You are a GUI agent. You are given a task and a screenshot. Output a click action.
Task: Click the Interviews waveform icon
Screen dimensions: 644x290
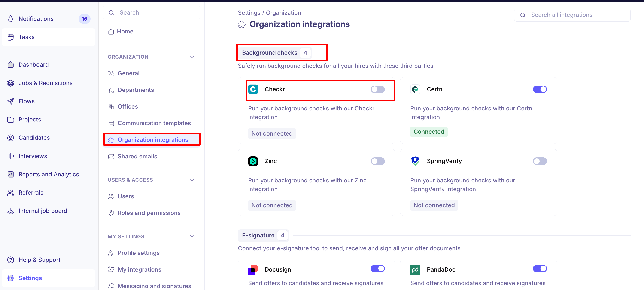coord(10,156)
